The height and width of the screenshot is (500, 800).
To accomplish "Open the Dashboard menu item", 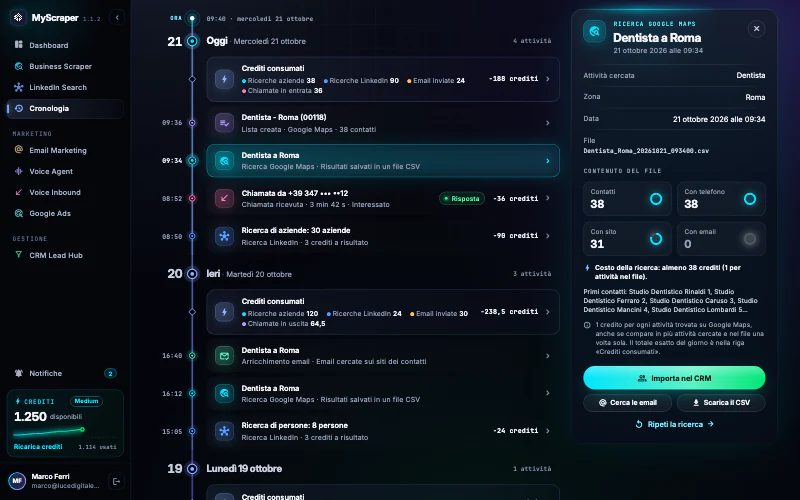I will pyautogui.click(x=65, y=45).
